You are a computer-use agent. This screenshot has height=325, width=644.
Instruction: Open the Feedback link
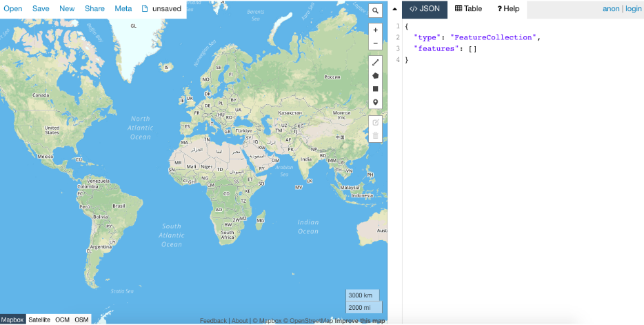[x=213, y=320]
